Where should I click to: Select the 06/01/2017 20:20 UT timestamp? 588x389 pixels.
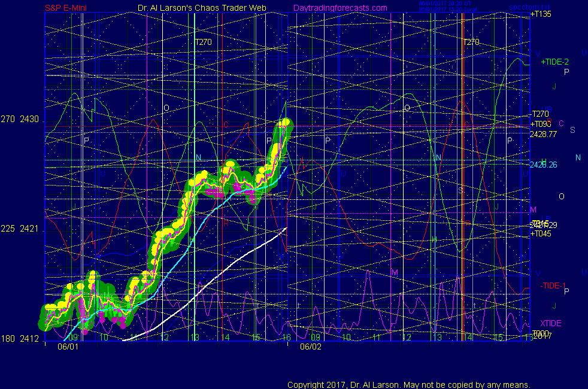click(x=445, y=4)
